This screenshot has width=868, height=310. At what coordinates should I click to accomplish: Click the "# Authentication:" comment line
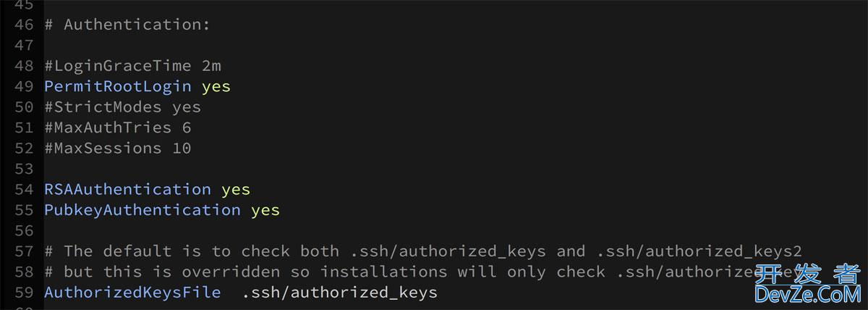[x=127, y=25]
